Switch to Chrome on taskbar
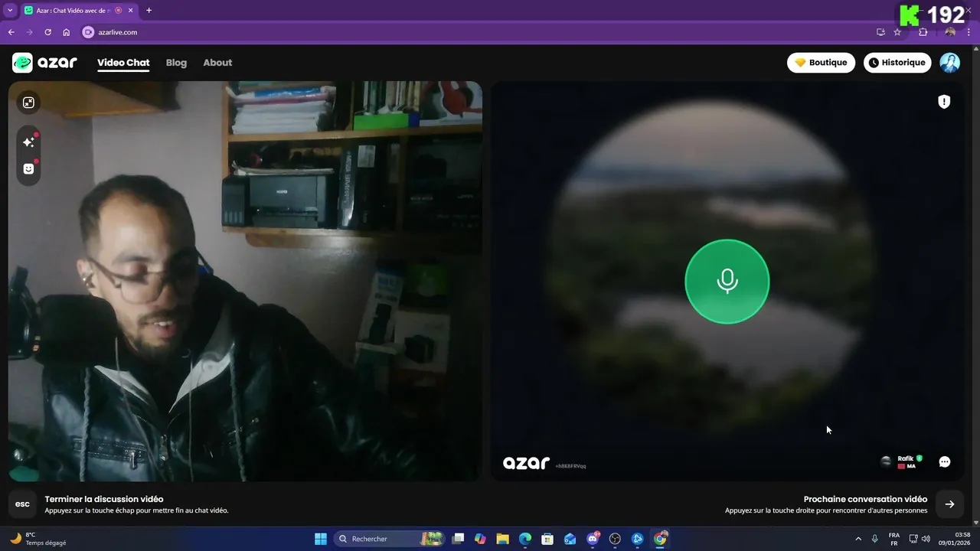 (660, 539)
